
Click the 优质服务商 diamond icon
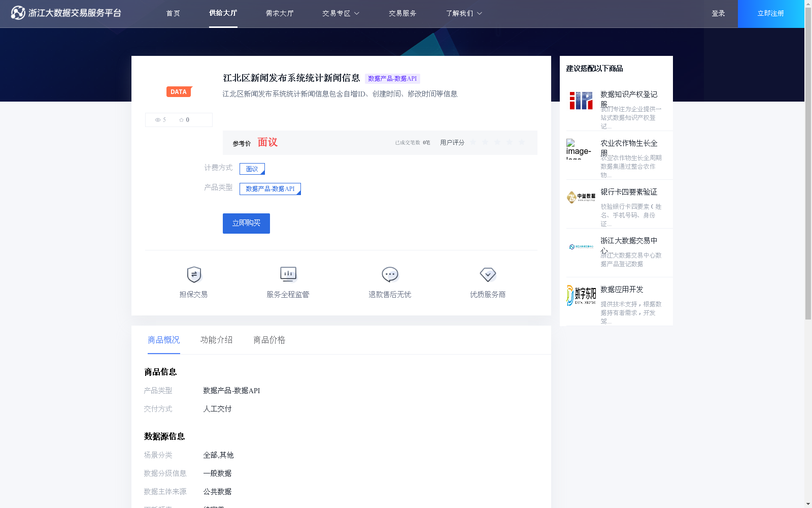point(488,274)
